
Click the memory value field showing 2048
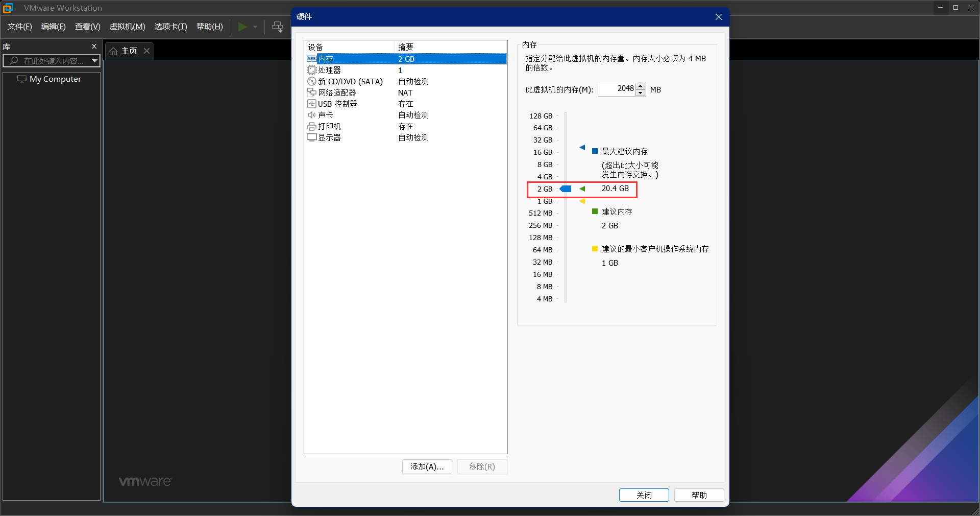click(x=617, y=89)
